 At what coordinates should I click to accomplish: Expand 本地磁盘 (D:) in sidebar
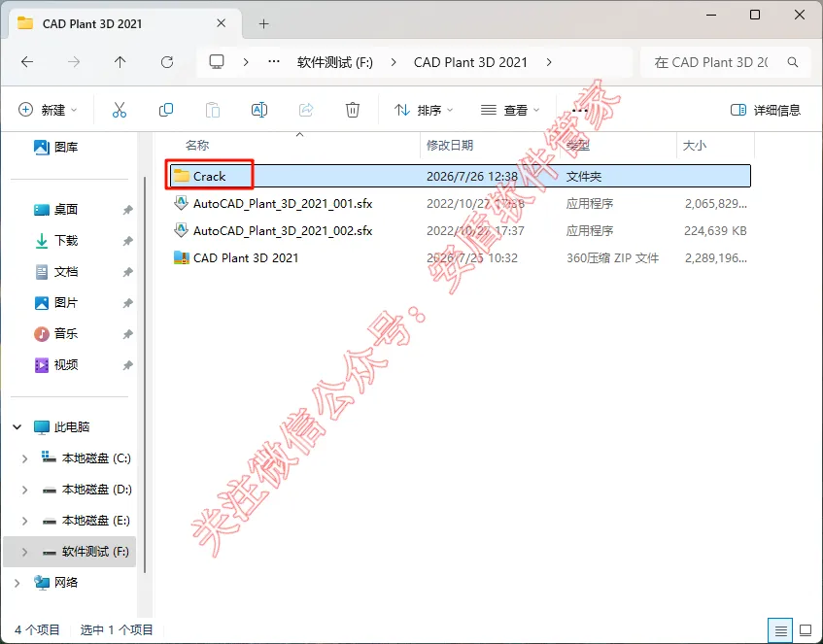pyautogui.click(x=24, y=490)
